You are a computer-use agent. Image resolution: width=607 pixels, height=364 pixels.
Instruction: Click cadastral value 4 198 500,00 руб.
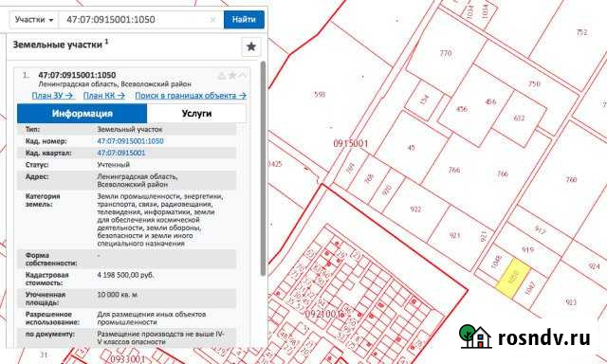click(x=125, y=275)
